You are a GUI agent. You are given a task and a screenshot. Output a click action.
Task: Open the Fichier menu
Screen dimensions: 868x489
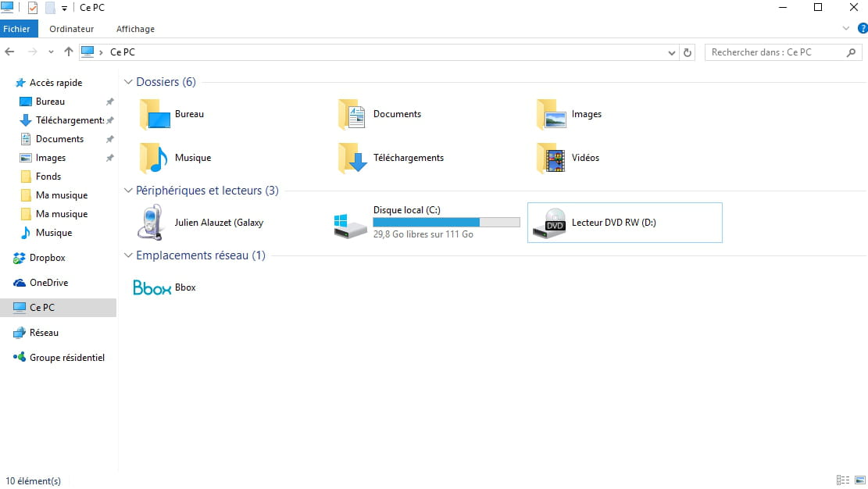coord(16,29)
